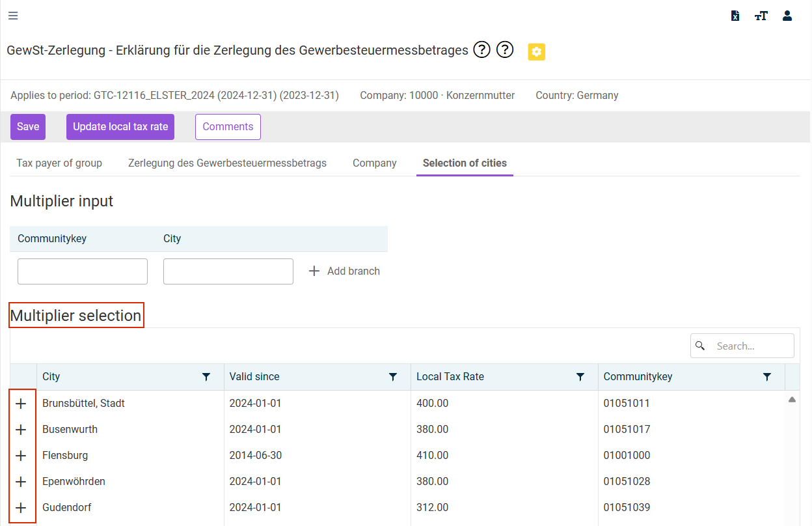Switch to Tax payer of group tab

pos(59,163)
